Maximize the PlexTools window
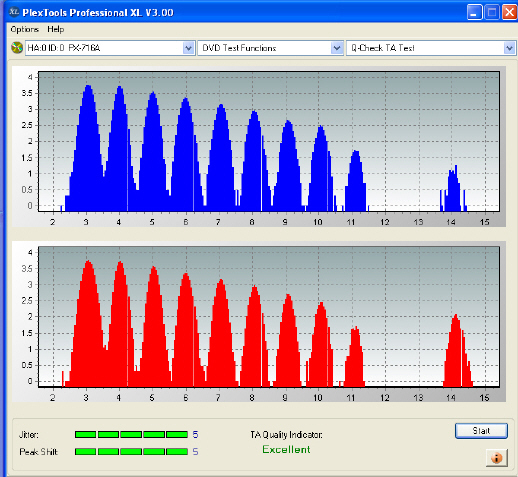This screenshot has width=518, height=477. (x=492, y=13)
